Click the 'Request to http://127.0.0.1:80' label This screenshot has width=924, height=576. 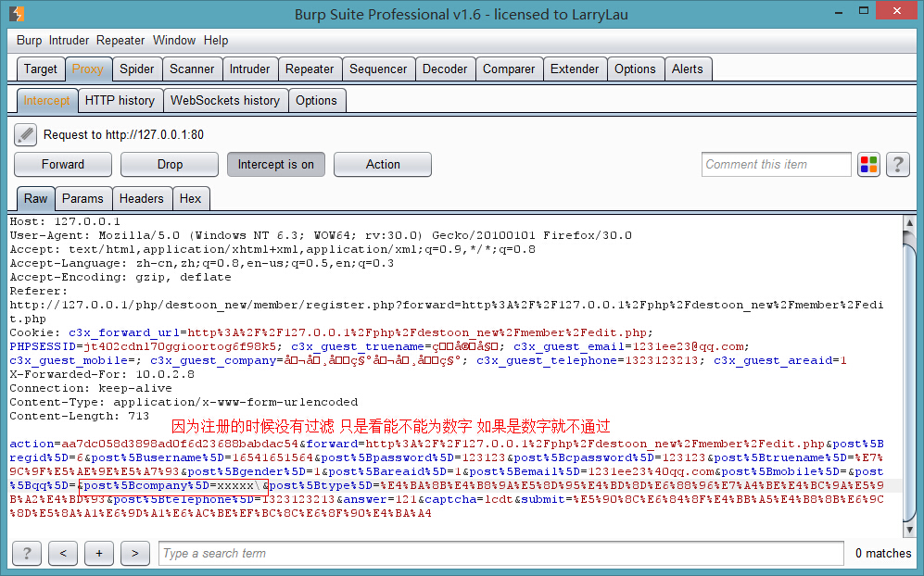tap(124, 135)
